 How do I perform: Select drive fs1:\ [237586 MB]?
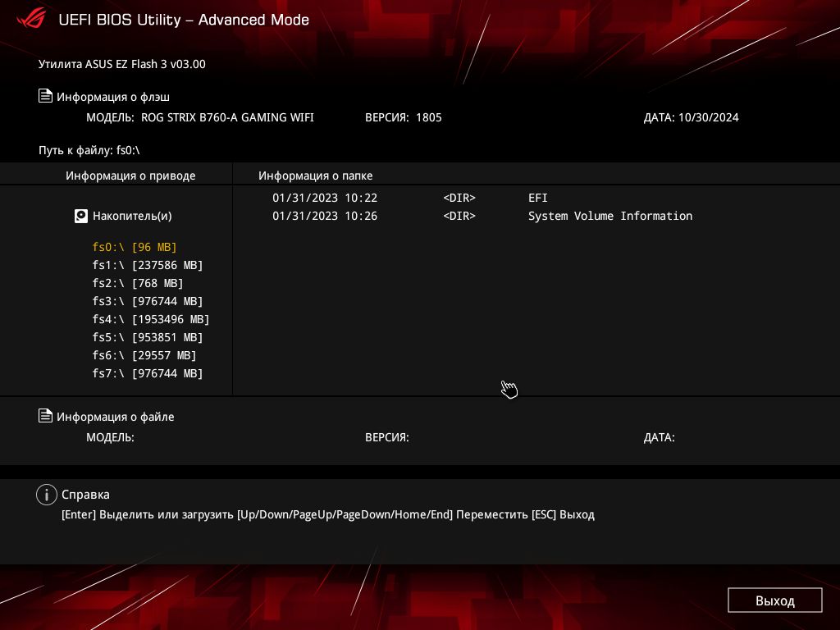(x=148, y=265)
